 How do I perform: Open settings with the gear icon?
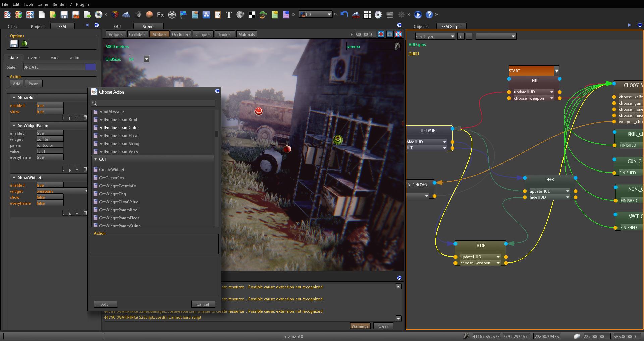(378, 15)
